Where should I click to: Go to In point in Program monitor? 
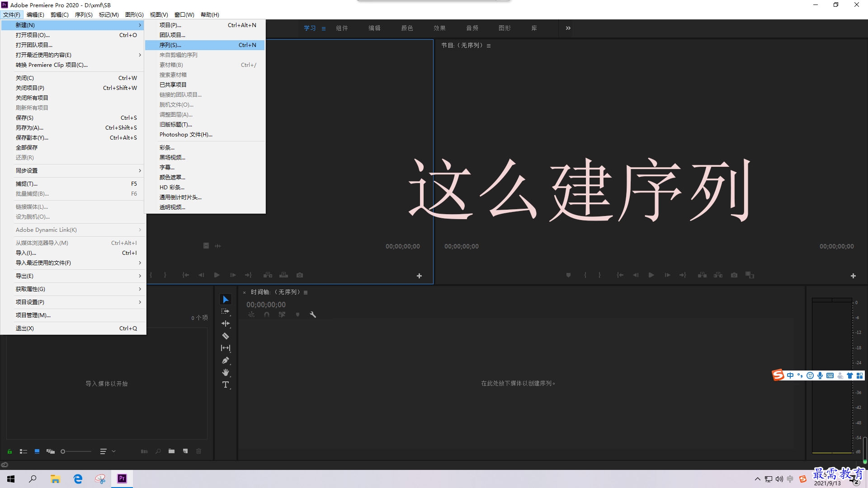point(620,275)
